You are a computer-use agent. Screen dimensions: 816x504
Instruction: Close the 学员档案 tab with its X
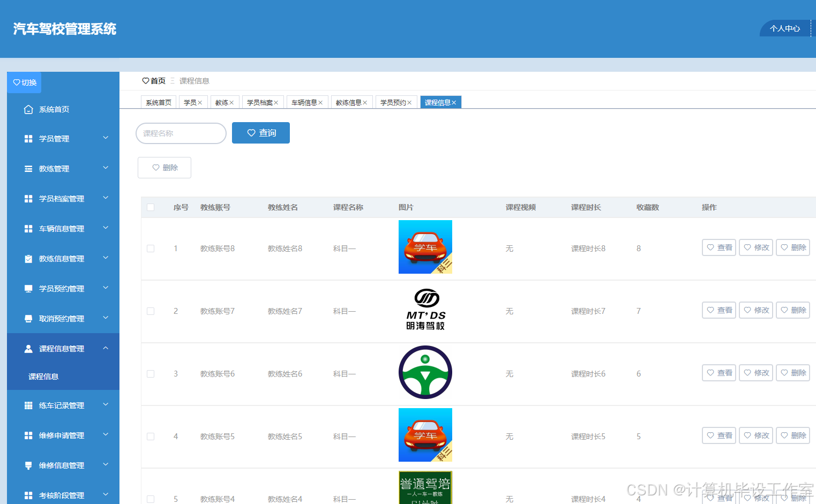[276, 103]
